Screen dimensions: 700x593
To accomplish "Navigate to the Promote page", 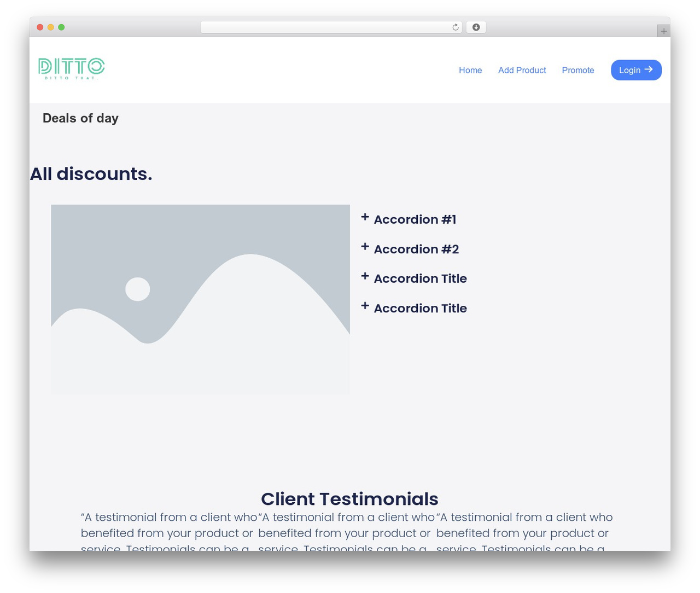I will (x=578, y=70).
